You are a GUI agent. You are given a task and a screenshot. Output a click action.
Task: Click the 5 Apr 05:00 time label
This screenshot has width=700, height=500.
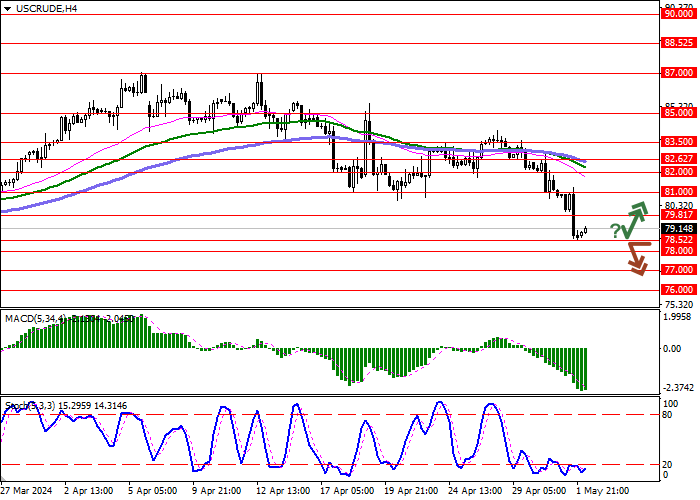[153, 491]
